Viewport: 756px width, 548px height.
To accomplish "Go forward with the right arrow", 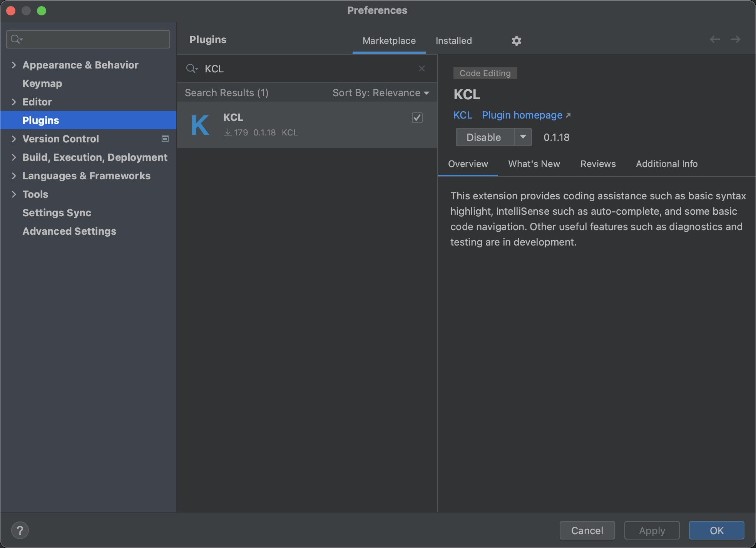I will (736, 39).
